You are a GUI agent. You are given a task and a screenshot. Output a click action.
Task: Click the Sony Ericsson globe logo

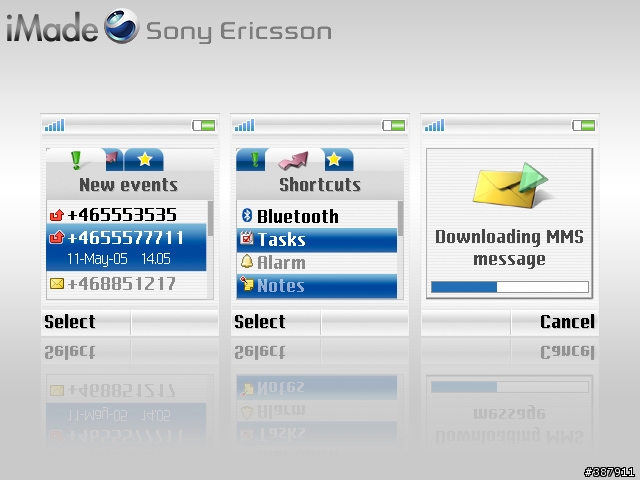click(122, 27)
